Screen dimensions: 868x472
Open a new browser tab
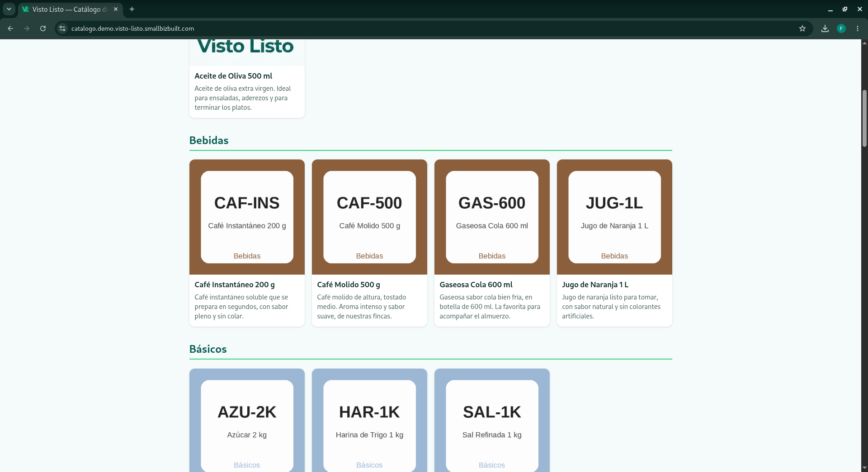[132, 9]
